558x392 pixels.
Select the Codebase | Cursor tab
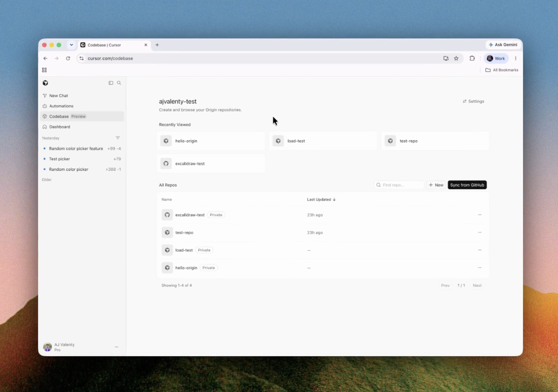point(114,45)
